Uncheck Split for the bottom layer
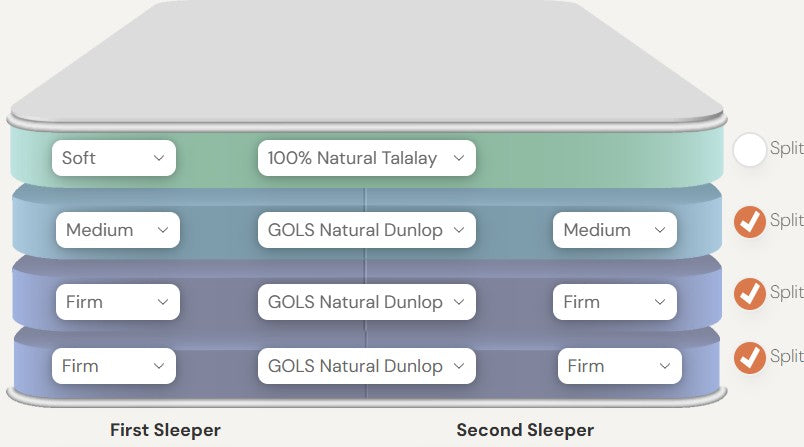804x447 pixels. tap(749, 357)
